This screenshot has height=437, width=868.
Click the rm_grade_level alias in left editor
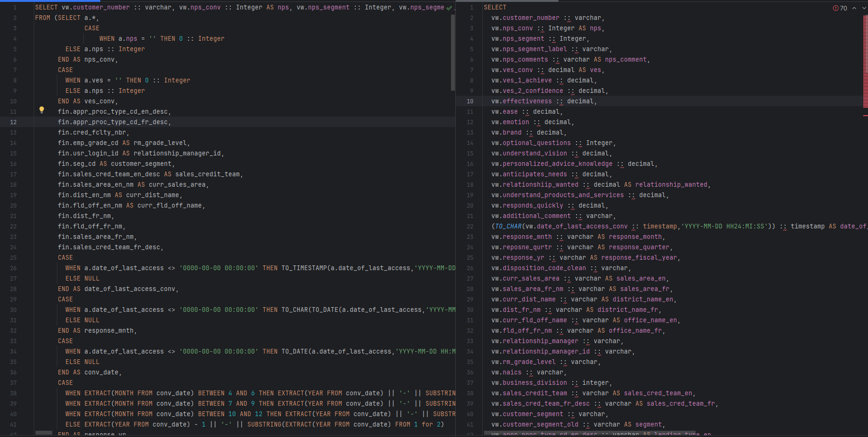click(160, 143)
